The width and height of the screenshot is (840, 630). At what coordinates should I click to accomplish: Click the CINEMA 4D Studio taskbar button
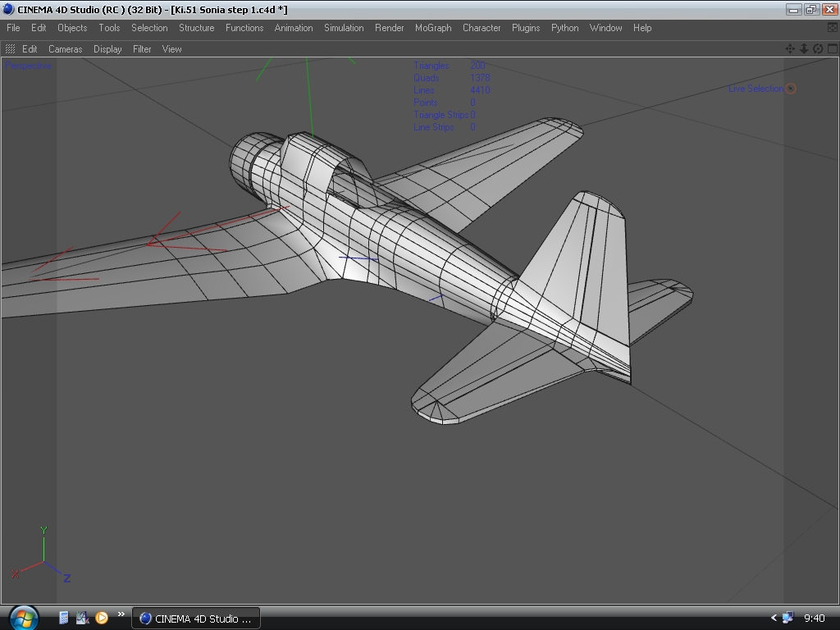(196, 618)
